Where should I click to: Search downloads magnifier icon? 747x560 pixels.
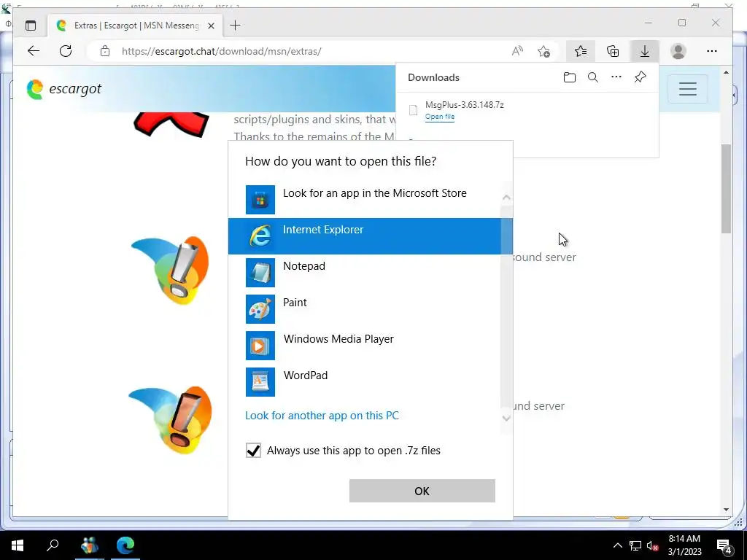(592, 77)
